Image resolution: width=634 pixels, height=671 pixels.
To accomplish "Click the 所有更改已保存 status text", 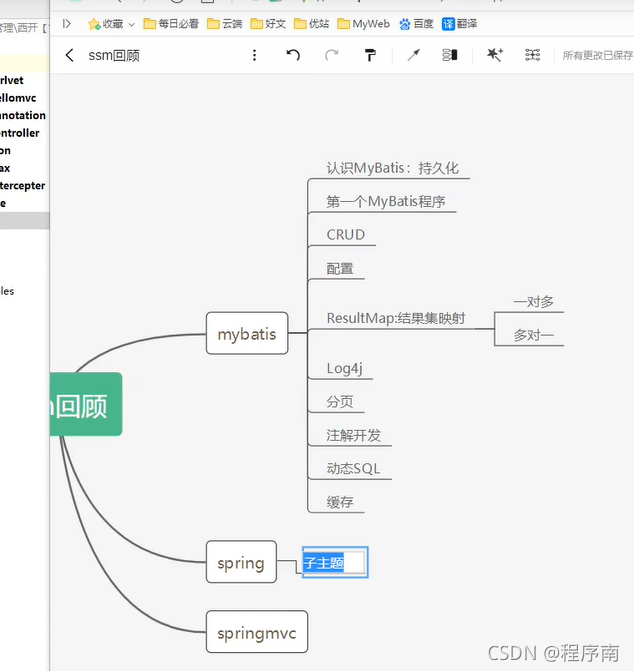I will (598, 56).
